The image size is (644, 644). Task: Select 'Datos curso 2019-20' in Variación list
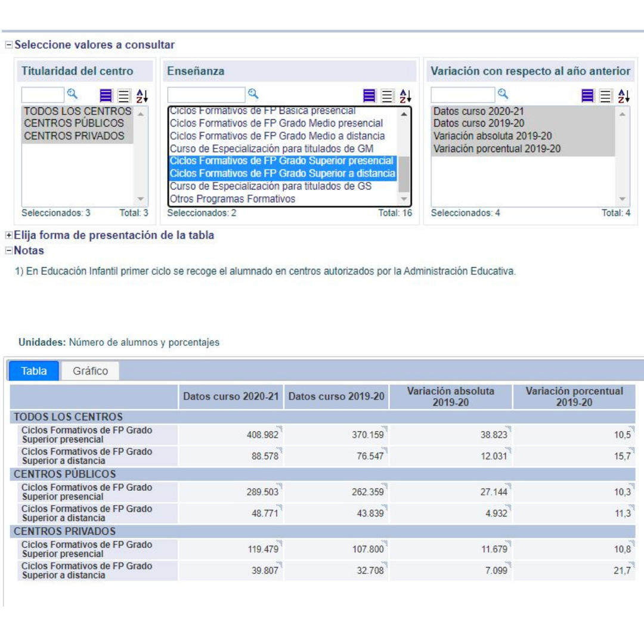tap(523, 123)
